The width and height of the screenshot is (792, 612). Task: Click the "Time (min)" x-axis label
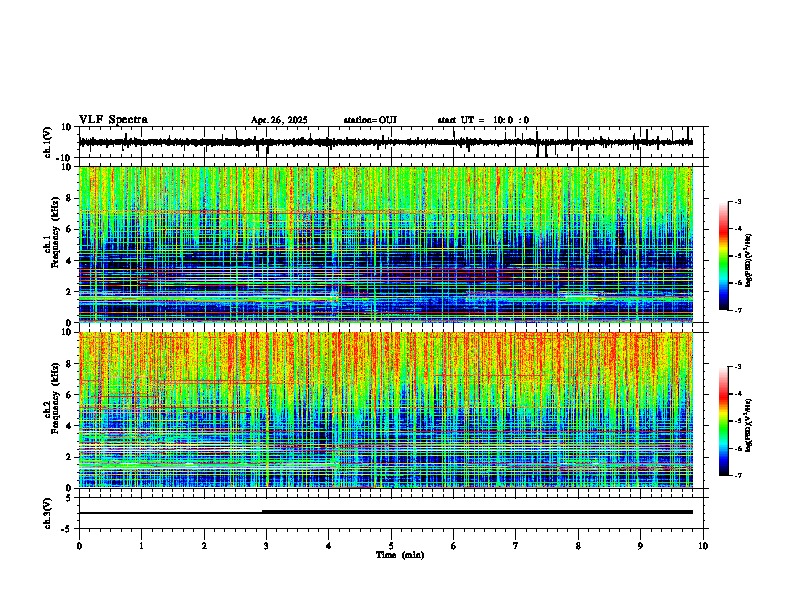[400, 555]
